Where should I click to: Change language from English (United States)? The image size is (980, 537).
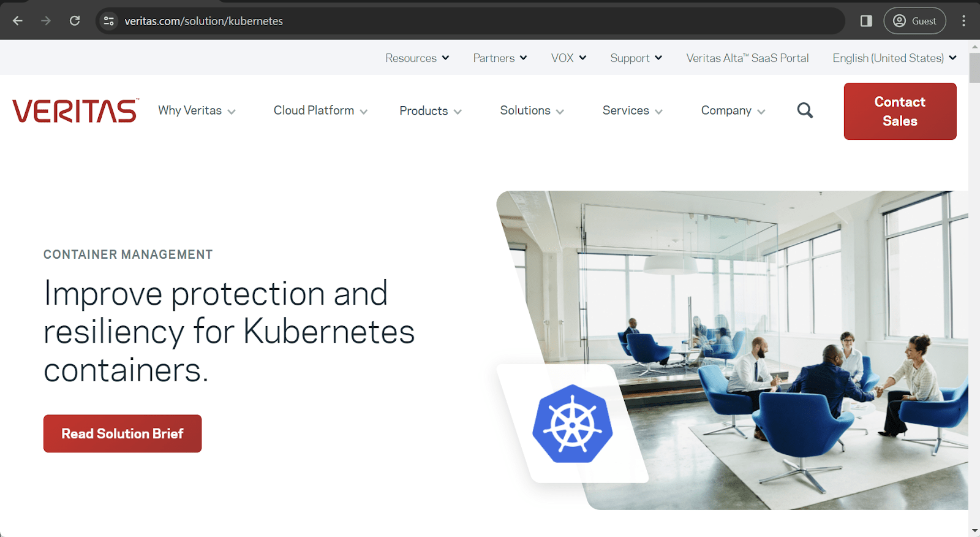894,58
